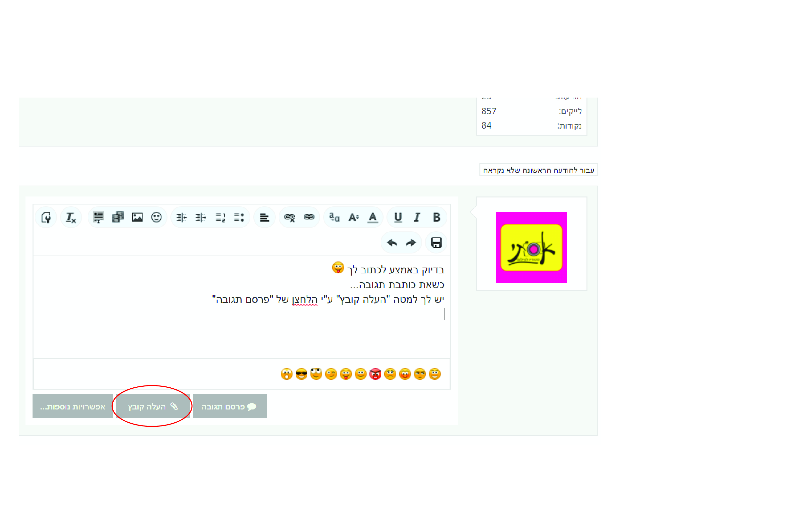Click the undo arrow
Screen dimensions: 812x507
392,242
